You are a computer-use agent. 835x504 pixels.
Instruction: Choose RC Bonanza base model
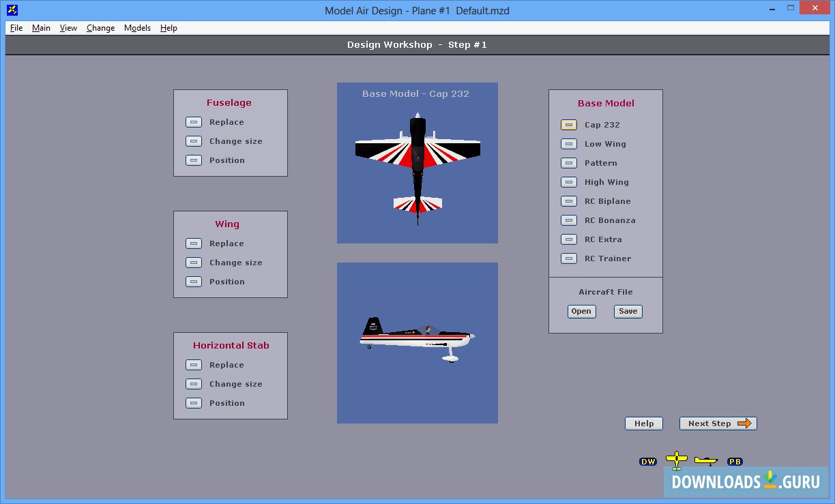tap(569, 220)
